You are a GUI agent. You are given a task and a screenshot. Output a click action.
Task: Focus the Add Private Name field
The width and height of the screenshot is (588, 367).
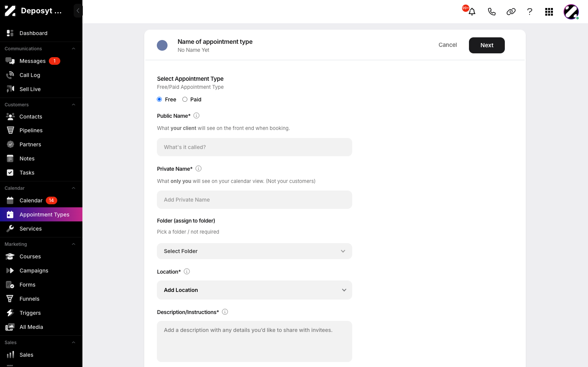(255, 200)
